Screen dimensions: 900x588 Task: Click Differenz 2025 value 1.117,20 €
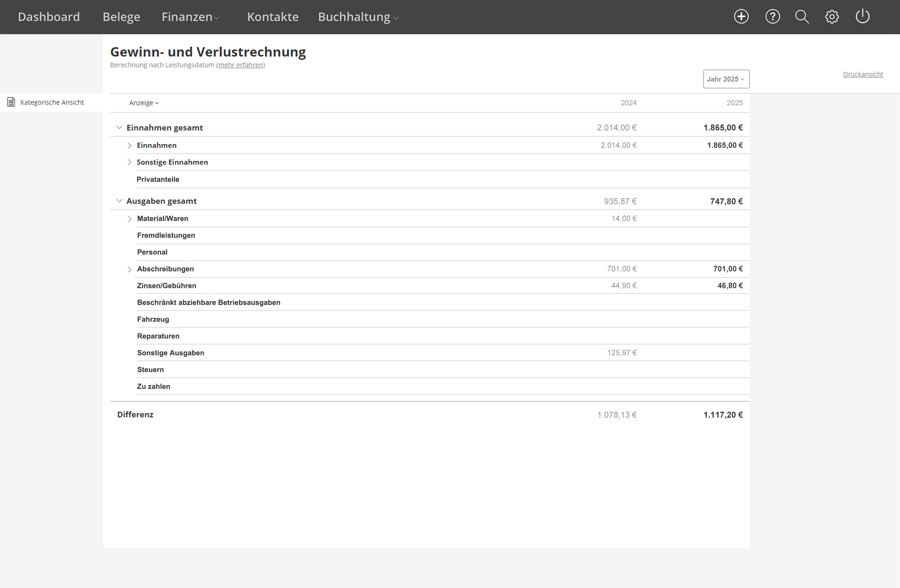click(723, 415)
